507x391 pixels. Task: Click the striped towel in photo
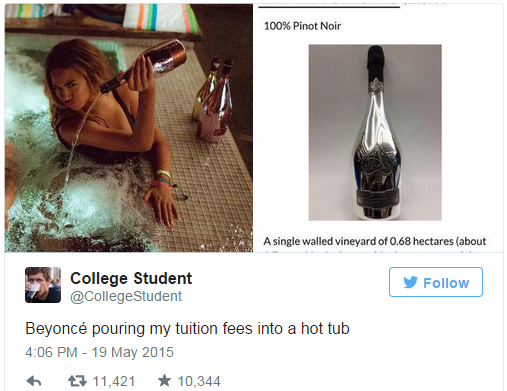[161, 17]
